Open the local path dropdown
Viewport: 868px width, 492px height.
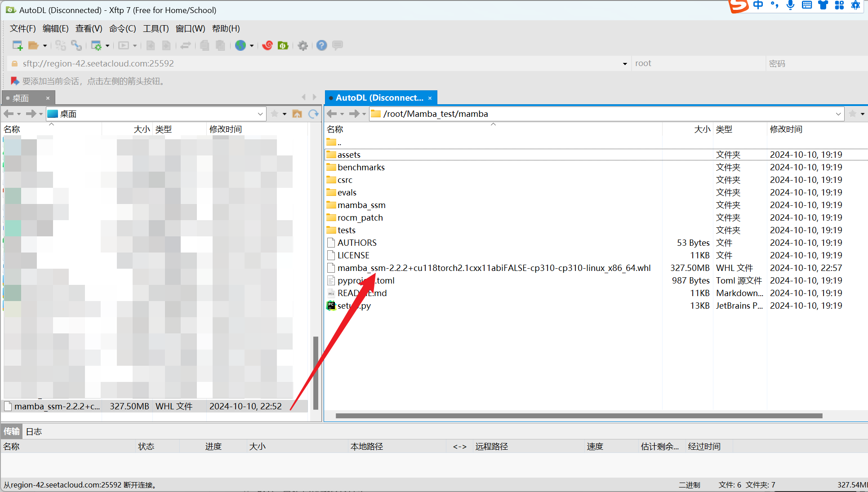point(260,114)
